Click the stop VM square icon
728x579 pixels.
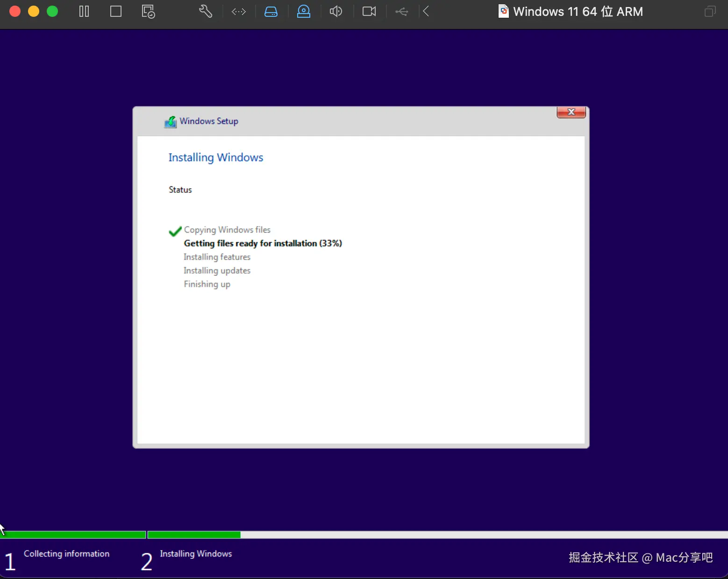coord(116,11)
